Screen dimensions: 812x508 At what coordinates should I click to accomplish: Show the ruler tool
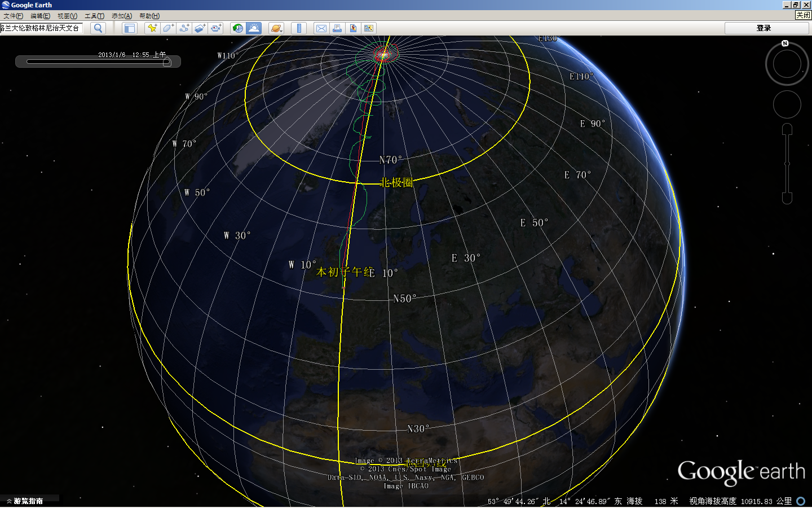coord(299,28)
